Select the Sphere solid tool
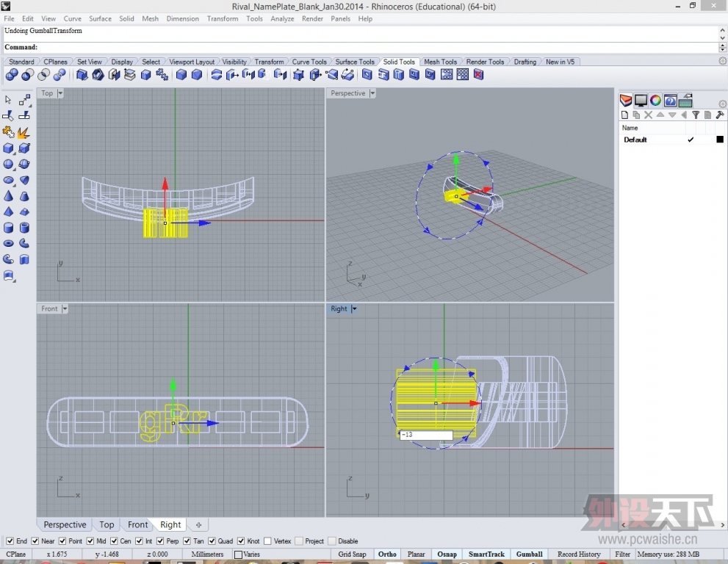 8,164
